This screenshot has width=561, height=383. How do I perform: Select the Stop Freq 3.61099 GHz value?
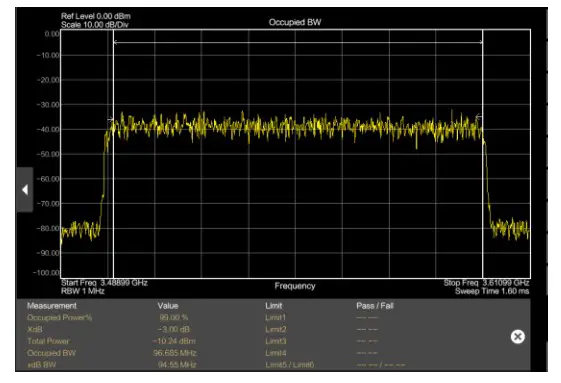(x=486, y=283)
